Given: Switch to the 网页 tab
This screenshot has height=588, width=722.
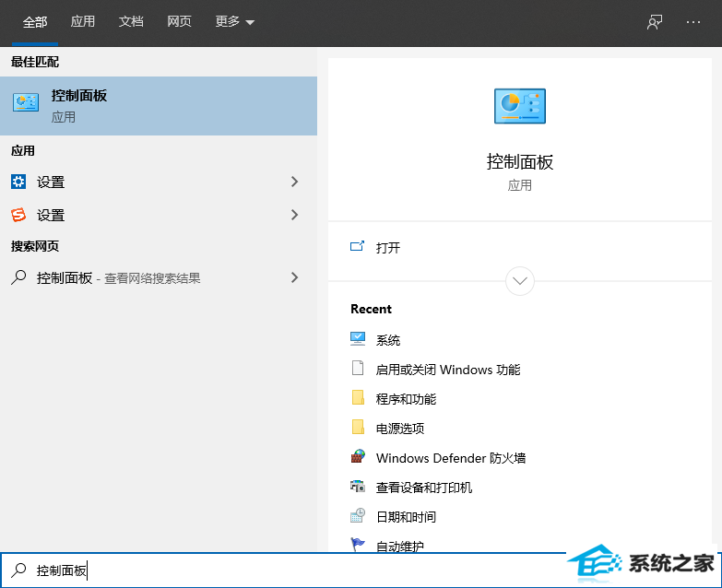Looking at the screenshot, I should click(x=179, y=21).
